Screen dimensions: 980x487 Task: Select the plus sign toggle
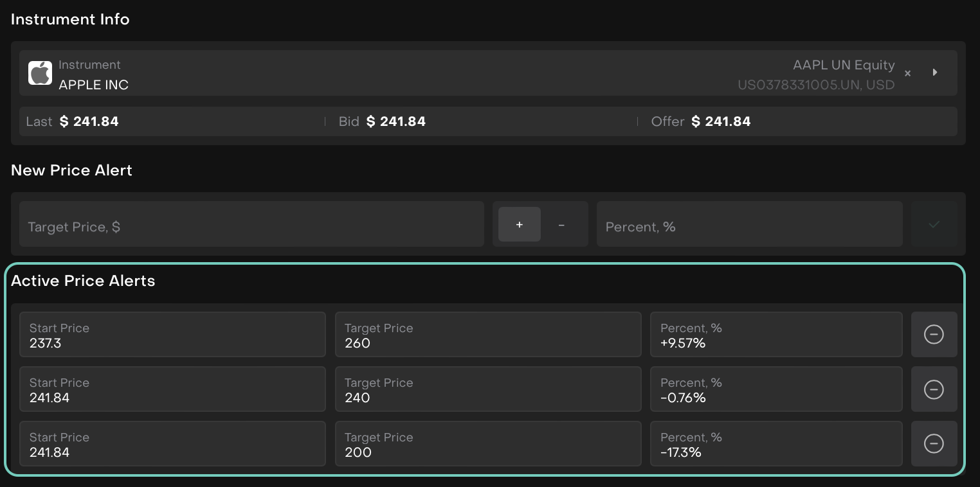pos(520,224)
